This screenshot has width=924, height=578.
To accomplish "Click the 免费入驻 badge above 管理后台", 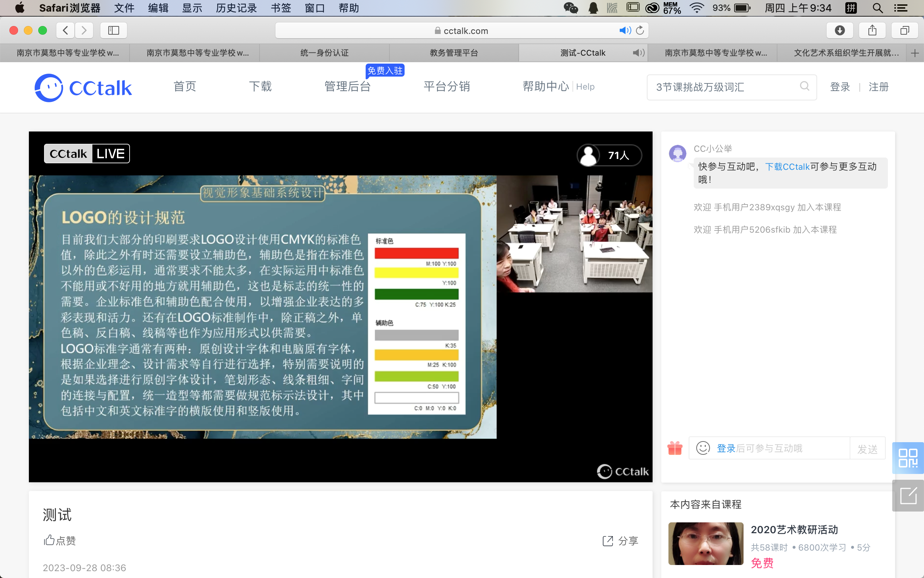I will (385, 71).
